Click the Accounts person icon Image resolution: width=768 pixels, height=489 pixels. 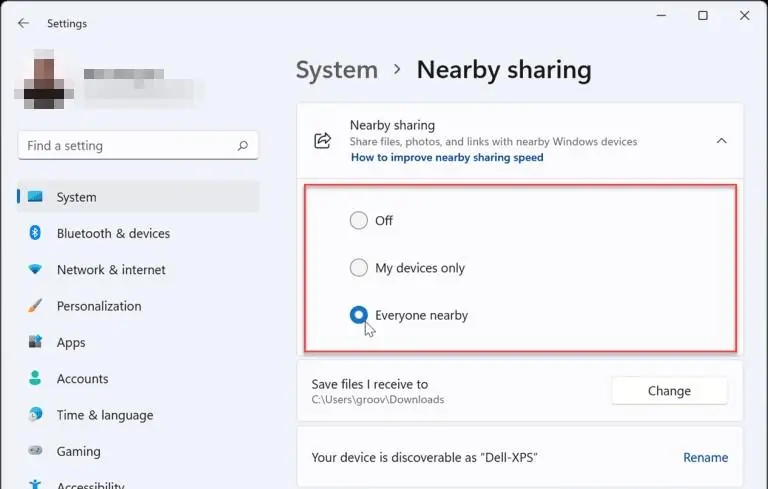pos(35,378)
